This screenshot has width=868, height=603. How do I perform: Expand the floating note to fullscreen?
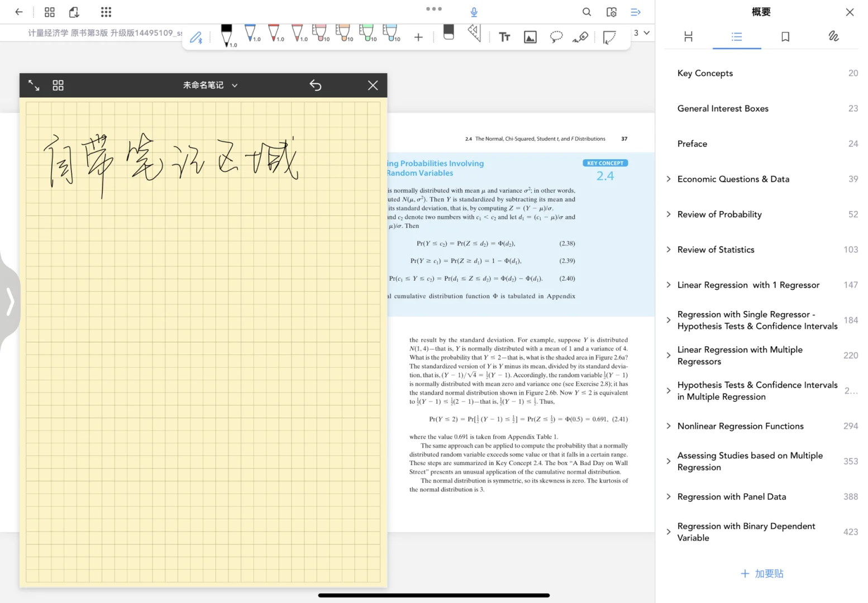click(x=34, y=85)
